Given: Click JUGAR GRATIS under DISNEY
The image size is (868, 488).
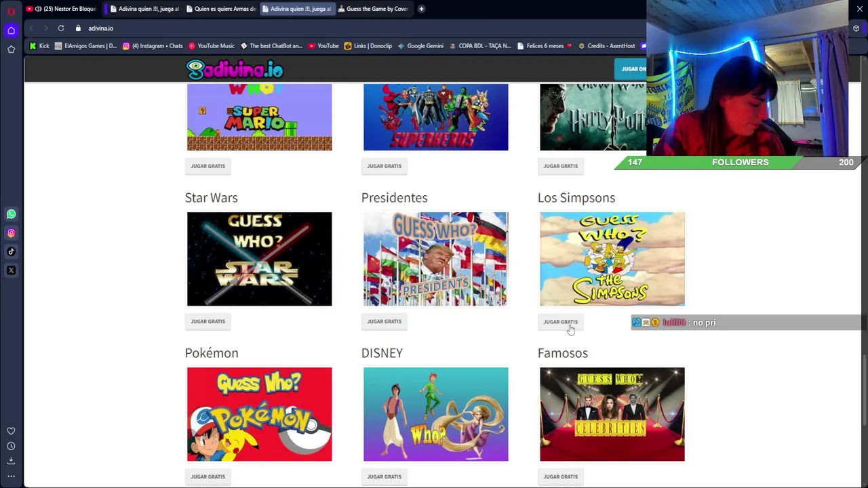Looking at the screenshot, I should (x=384, y=476).
